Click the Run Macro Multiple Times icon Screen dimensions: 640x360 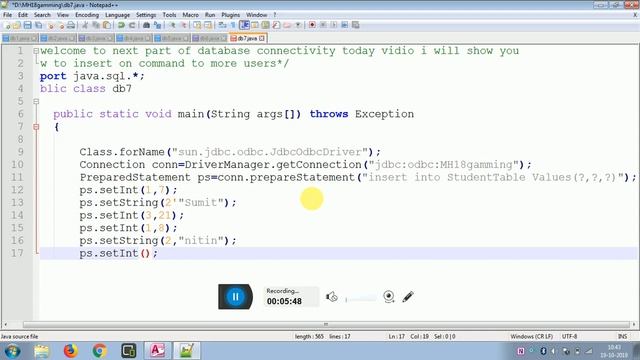(x=344, y=25)
